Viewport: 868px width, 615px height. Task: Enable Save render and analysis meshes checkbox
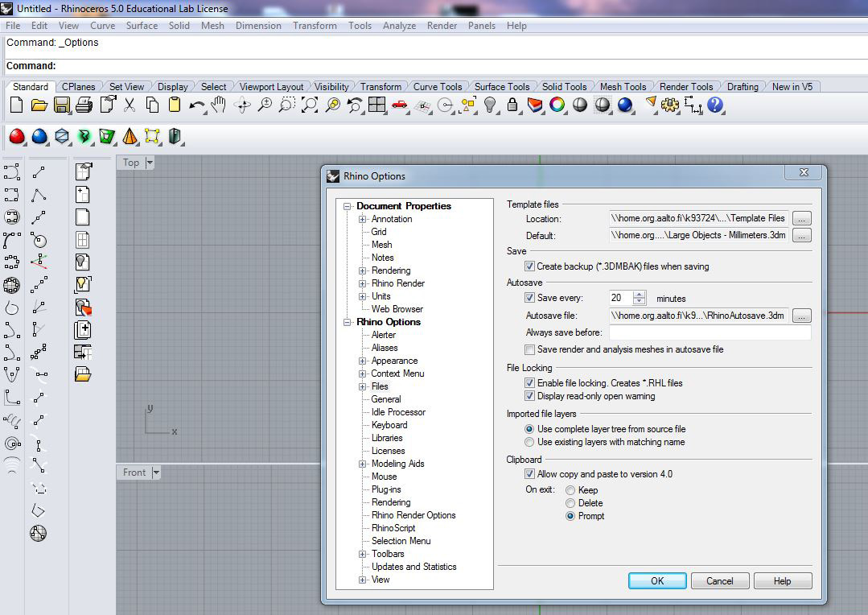(x=530, y=349)
